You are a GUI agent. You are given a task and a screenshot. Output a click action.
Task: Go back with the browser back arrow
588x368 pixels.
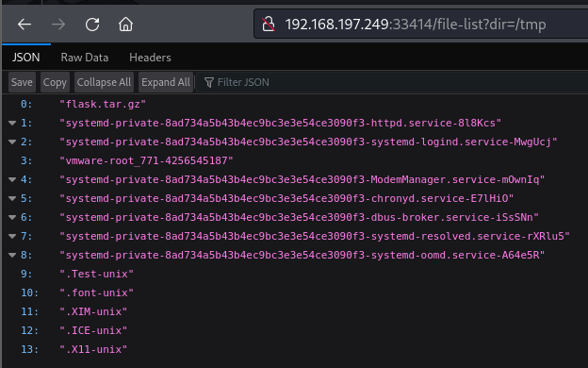point(24,25)
